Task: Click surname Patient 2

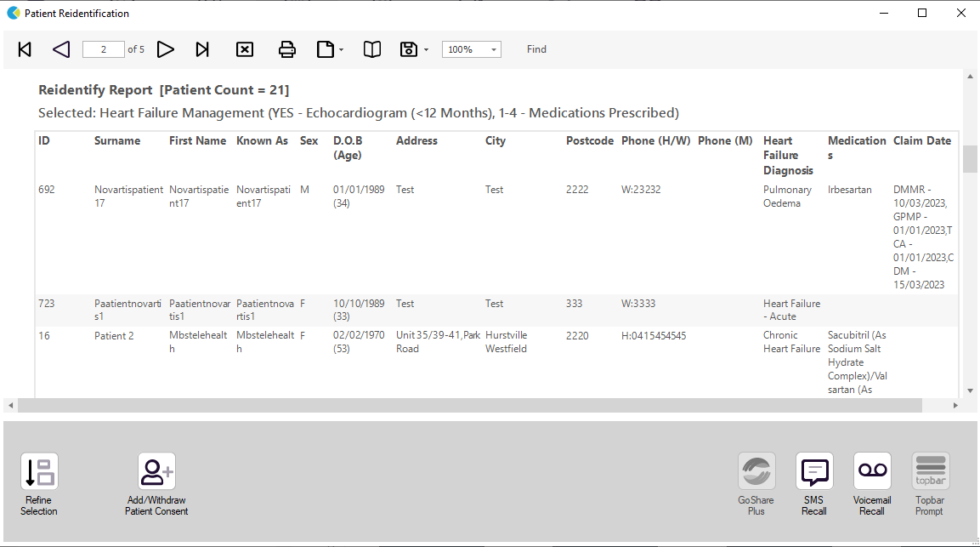Action: coord(114,336)
